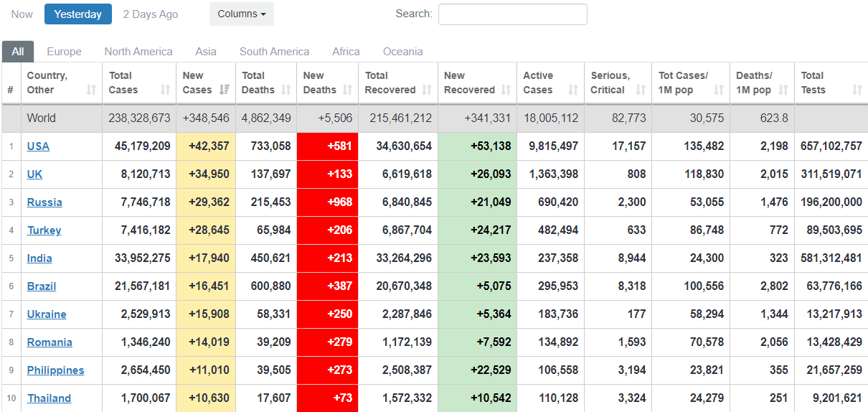Click New Cases sort icon
868x412 pixels.
coord(225,90)
